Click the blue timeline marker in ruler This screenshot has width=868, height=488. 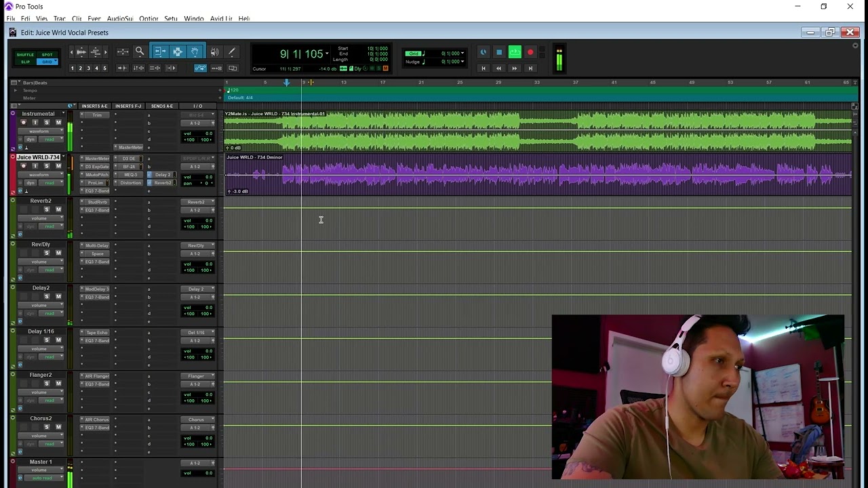pos(286,83)
